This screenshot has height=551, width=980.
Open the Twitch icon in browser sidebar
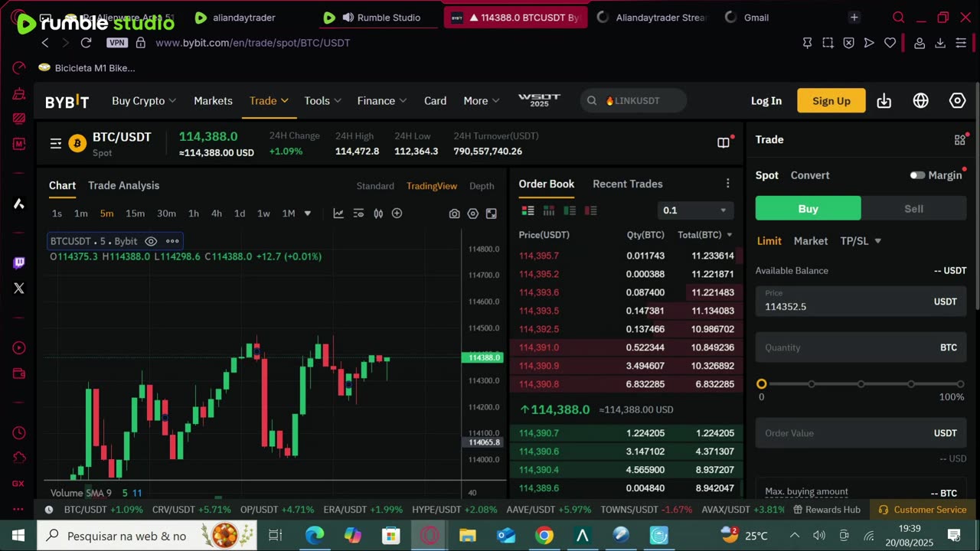coord(19,262)
